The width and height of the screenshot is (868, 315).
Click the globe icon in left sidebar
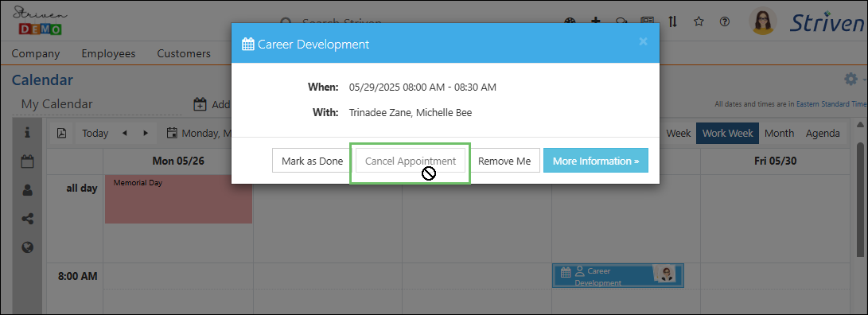coord(27,247)
